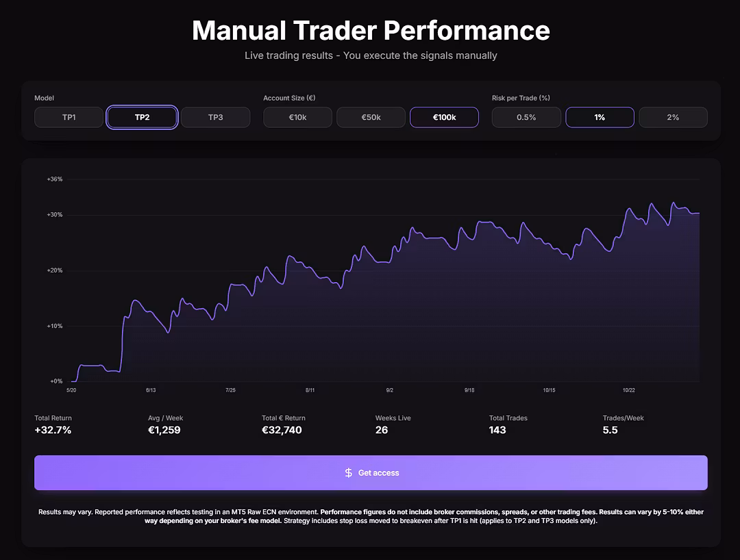Set account size to €10k
The width and height of the screenshot is (740, 560).
297,117
